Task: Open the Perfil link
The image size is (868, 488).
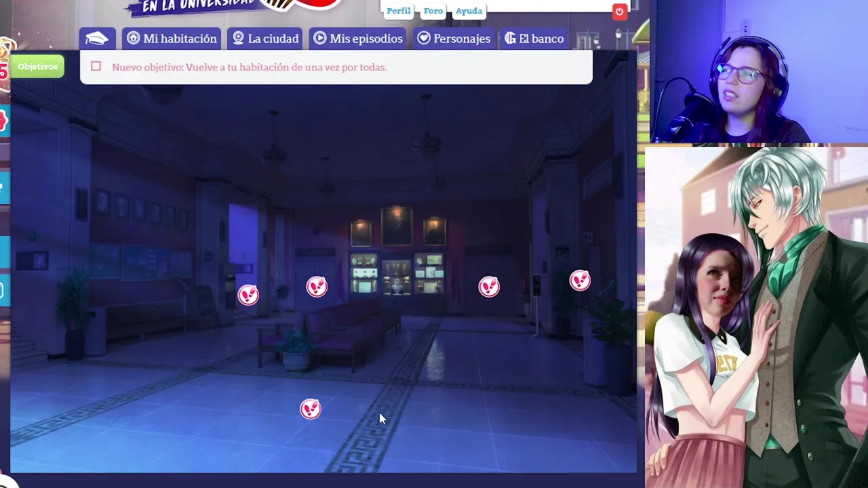Action: pos(399,11)
